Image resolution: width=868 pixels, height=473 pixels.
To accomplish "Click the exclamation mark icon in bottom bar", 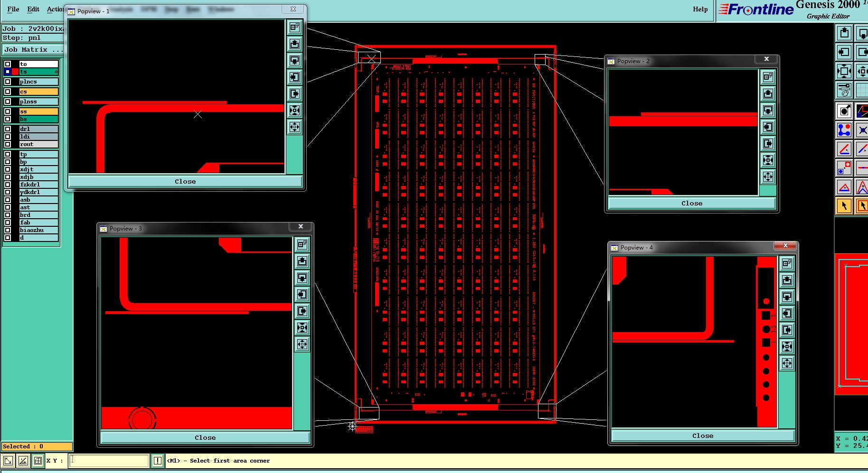I will [158, 461].
